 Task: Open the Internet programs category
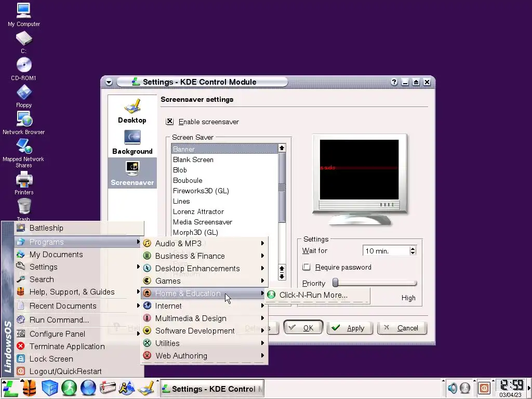coord(204,305)
